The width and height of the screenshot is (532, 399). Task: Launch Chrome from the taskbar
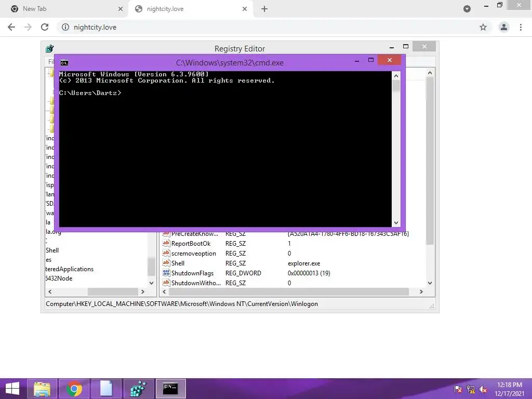click(74, 389)
